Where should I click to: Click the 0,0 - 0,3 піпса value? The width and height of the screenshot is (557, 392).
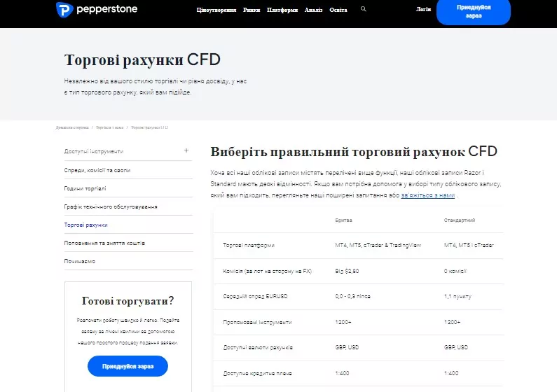[352, 296]
